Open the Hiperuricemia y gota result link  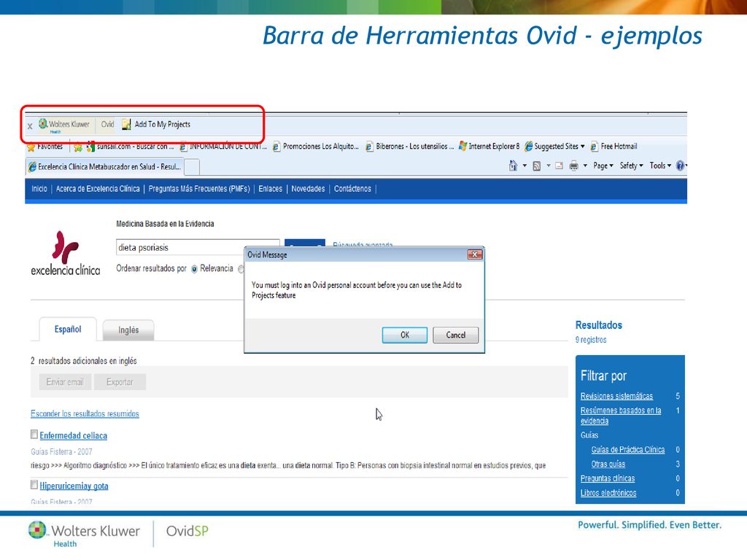(74, 486)
